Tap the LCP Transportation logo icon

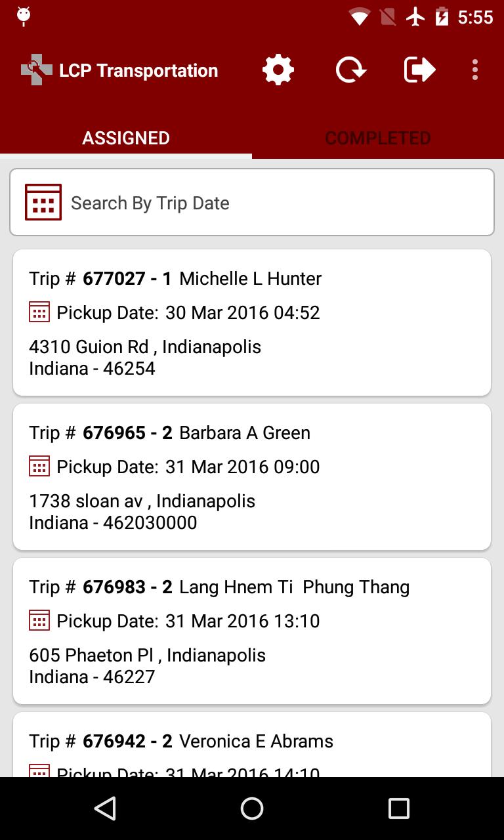pyautogui.click(x=36, y=70)
